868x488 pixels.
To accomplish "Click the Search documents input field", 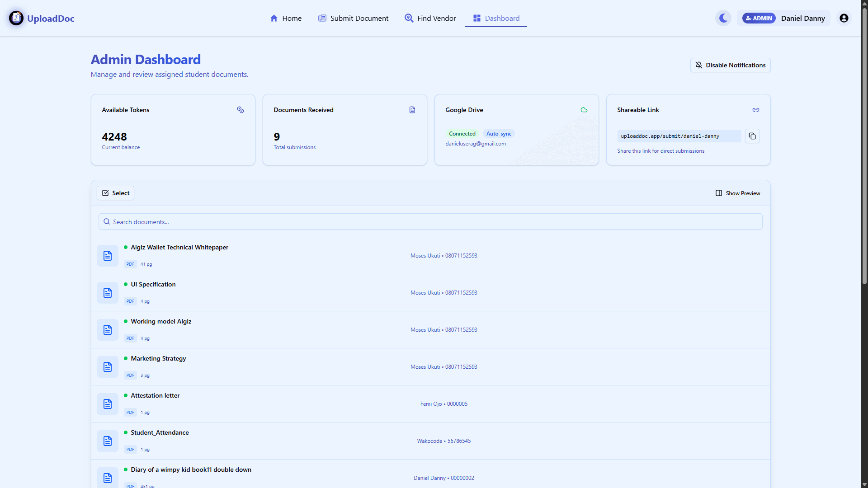I will (x=430, y=221).
